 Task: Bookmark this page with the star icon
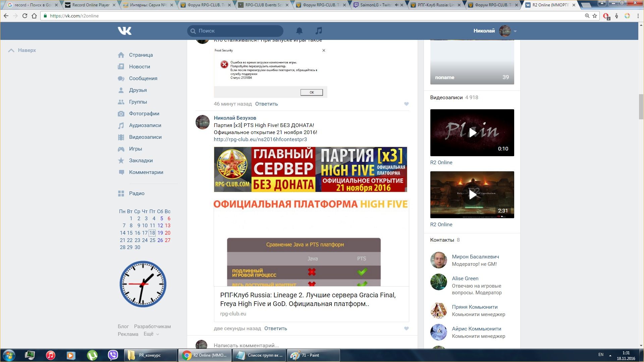click(595, 16)
